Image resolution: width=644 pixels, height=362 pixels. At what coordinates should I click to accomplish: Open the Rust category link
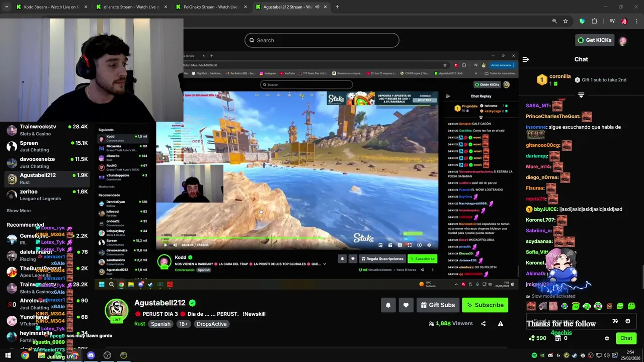(140, 324)
